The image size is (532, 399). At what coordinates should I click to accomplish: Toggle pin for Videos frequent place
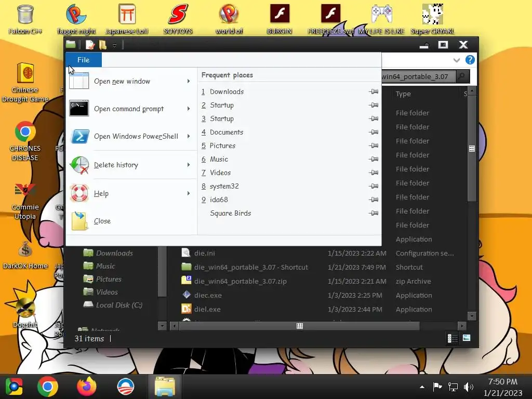374,172
